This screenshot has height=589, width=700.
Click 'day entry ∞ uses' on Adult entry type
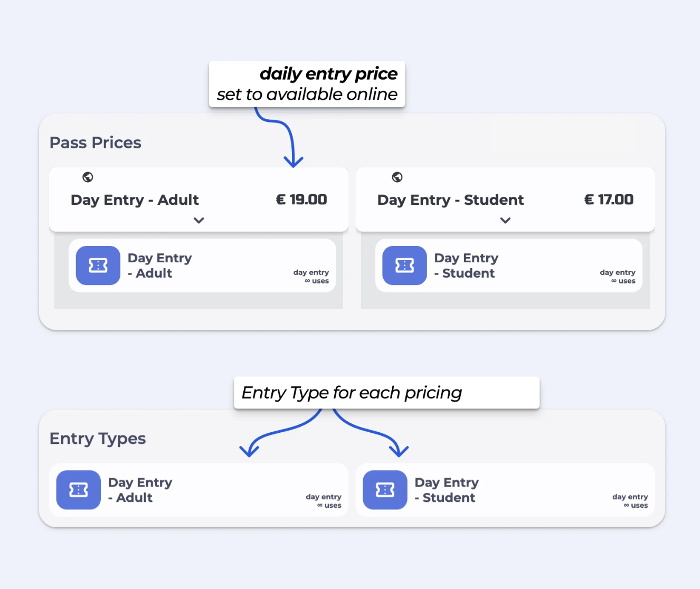(x=324, y=501)
